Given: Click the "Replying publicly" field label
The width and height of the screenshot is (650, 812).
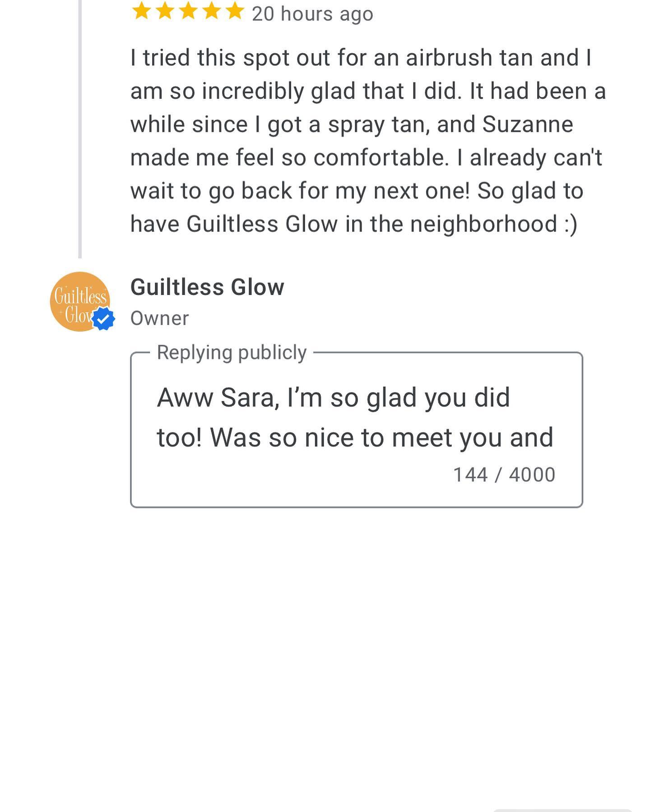Looking at the screenshot, I should pyautogui.click(x=232, y=352).
